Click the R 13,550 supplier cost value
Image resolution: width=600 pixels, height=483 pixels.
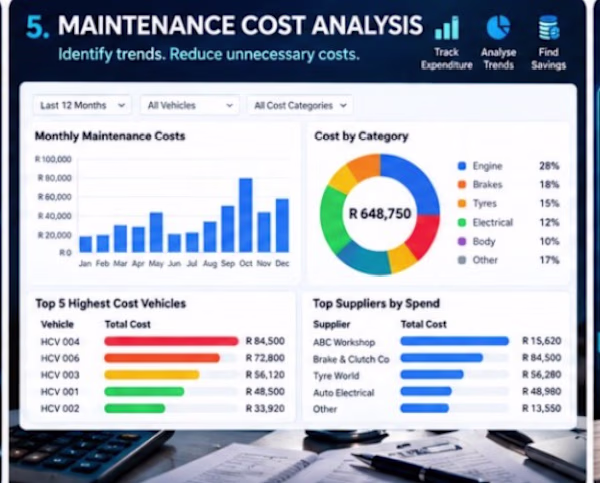pyautogui.click(x=542, y=408)
